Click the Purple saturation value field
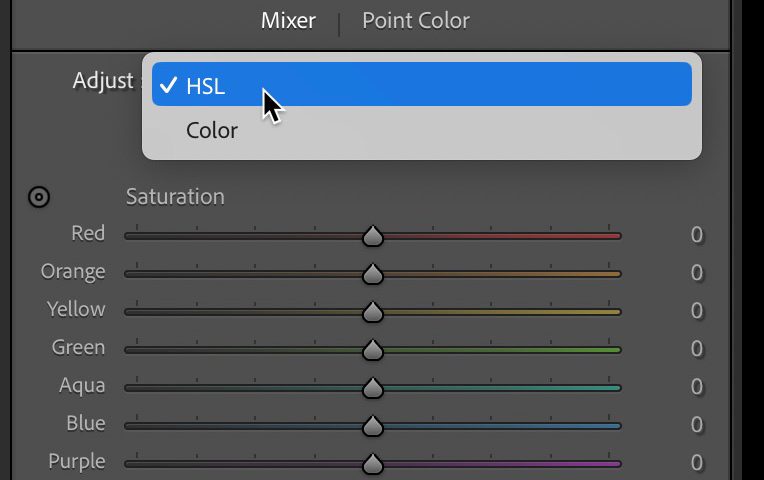Viewport: 764px width, 480px height. (696, 463)
